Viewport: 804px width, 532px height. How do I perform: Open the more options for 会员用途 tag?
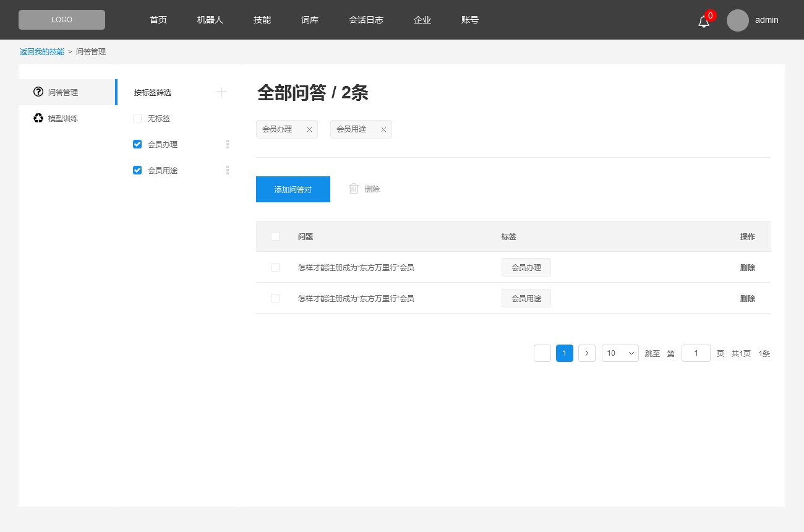228,170
